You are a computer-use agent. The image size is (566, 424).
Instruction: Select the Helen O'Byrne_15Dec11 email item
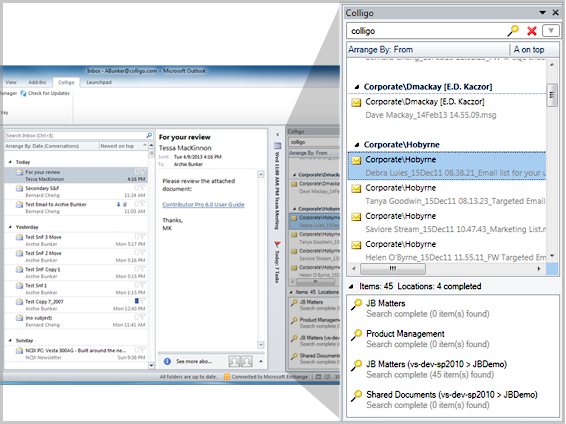click(447, 250)
